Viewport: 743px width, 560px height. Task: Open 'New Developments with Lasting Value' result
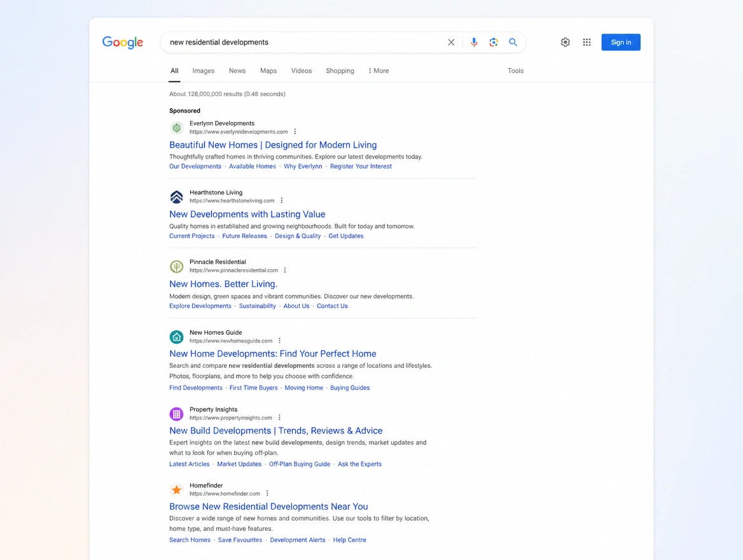(247, 214)
